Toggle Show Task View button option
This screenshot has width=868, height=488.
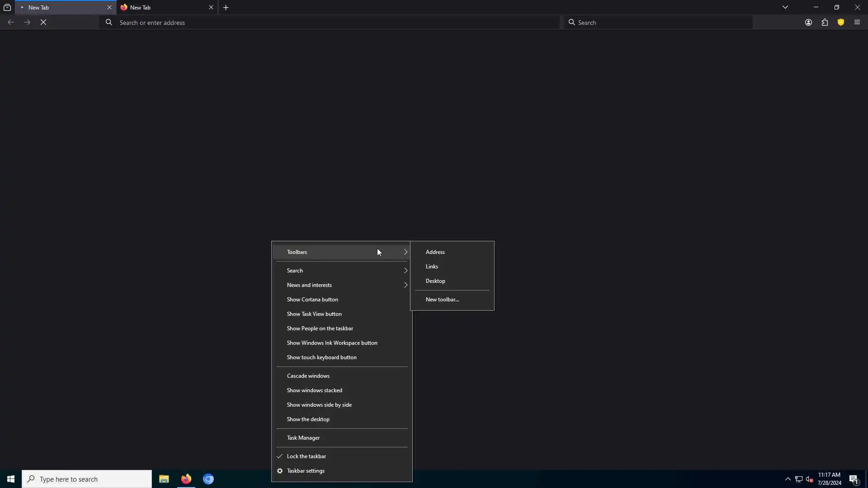point(314,314)
